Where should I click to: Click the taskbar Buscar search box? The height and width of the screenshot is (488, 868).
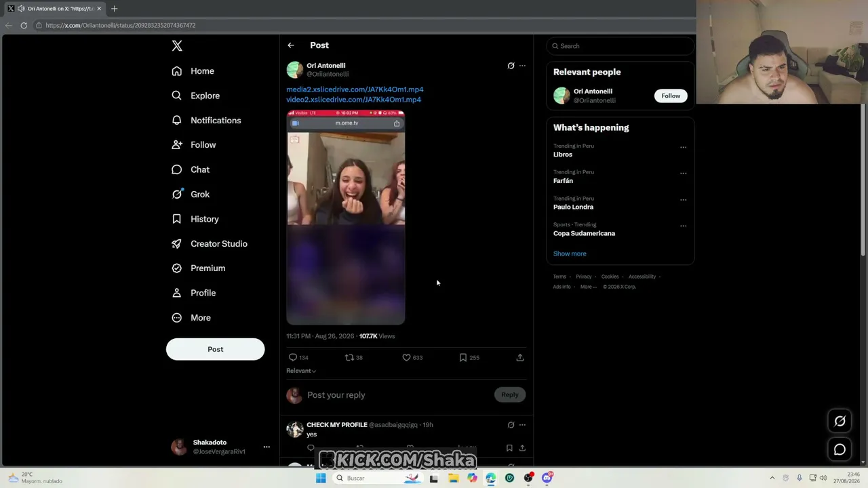pos(378,478)
